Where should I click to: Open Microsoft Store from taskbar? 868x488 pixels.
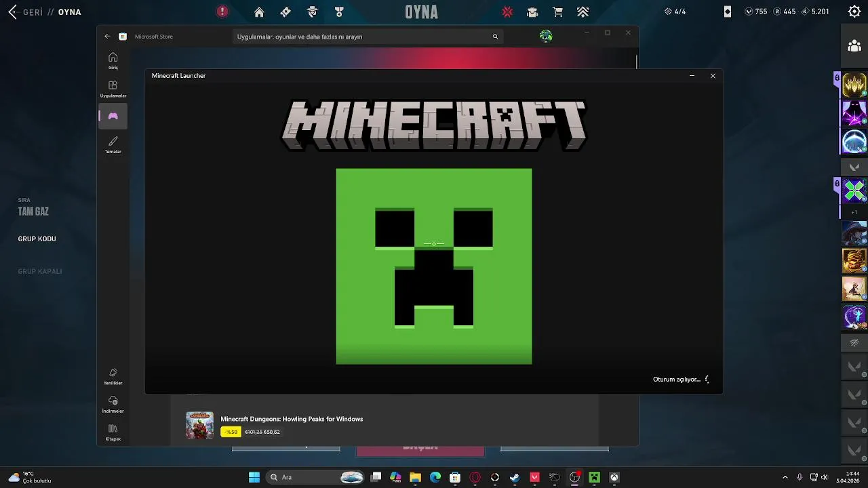pos(455,477)
